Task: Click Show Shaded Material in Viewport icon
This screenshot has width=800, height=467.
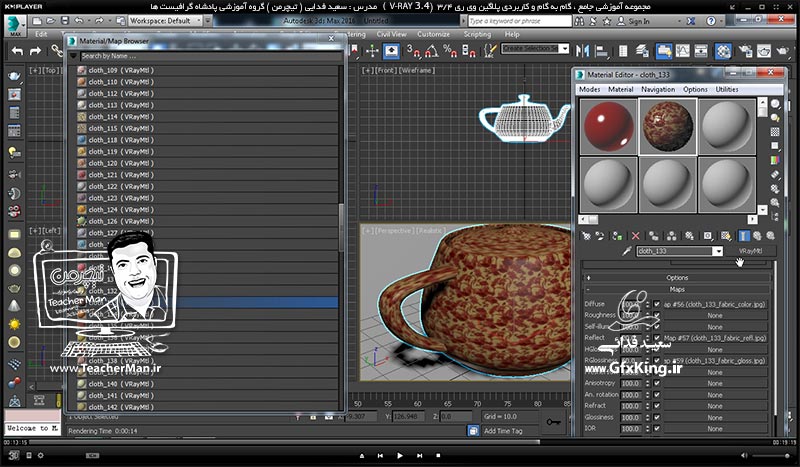Action: pos(726,236)
